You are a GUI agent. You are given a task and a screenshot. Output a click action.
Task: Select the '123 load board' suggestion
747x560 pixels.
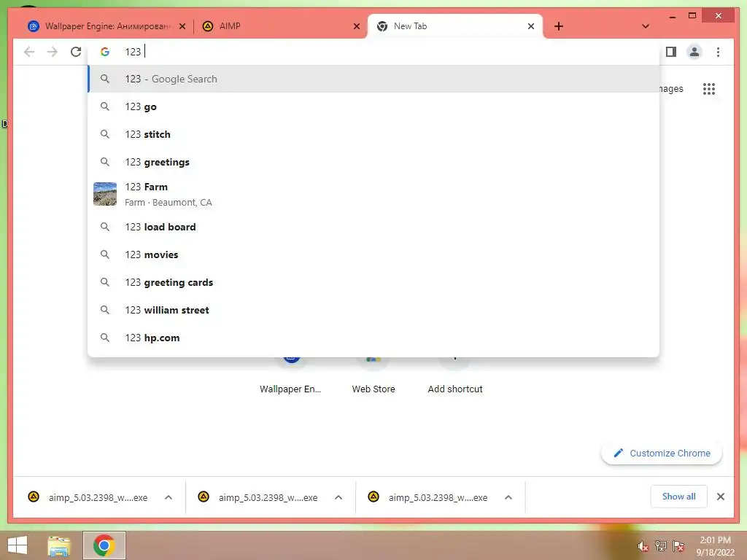click(x=373, y=227)
